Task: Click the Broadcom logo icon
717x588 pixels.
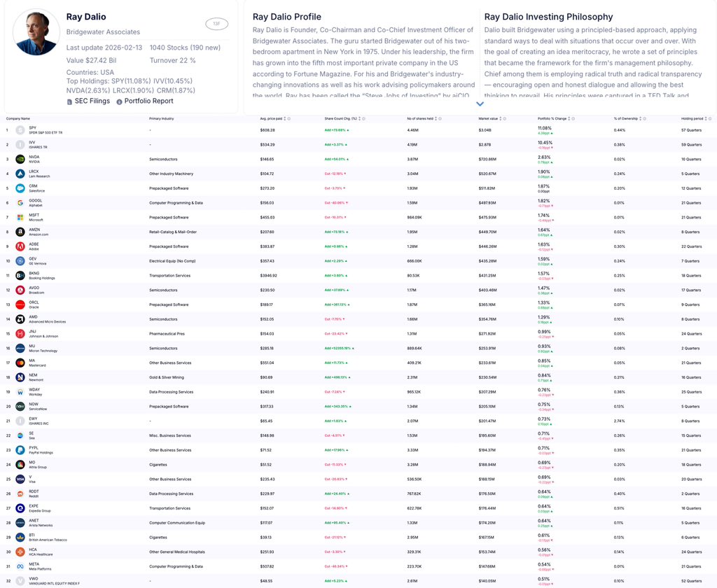Action: [x=20, y=290]
